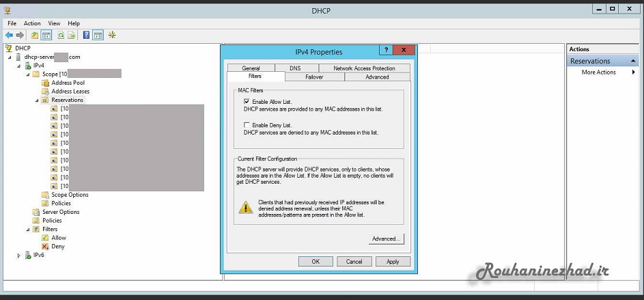Click the Address Leases icon

tap(46, 92)
